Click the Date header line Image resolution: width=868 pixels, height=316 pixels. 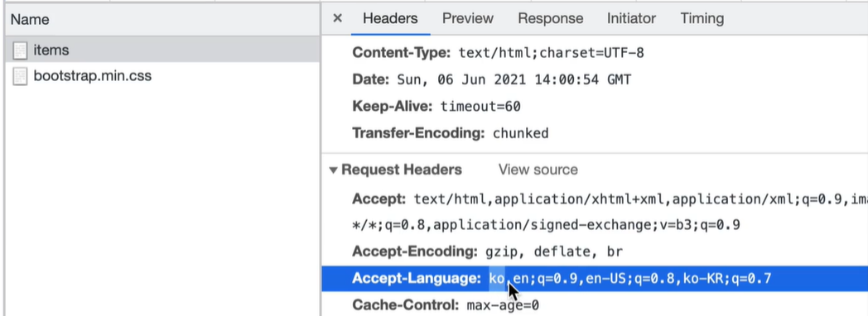point(492,79)
